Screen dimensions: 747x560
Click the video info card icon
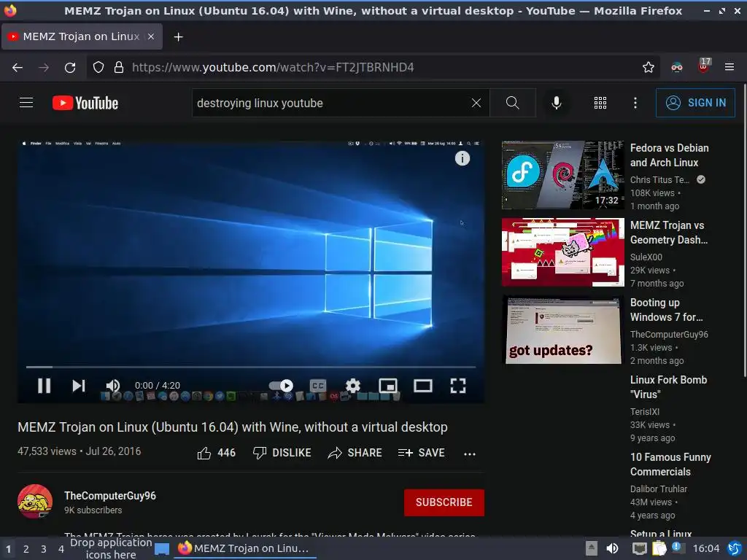tap(462, 158)
